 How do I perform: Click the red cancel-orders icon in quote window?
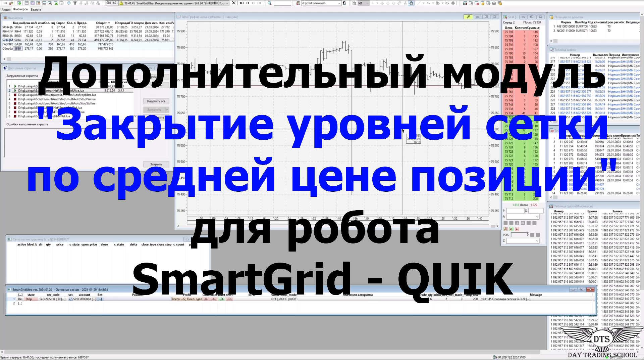coord(517,229)
